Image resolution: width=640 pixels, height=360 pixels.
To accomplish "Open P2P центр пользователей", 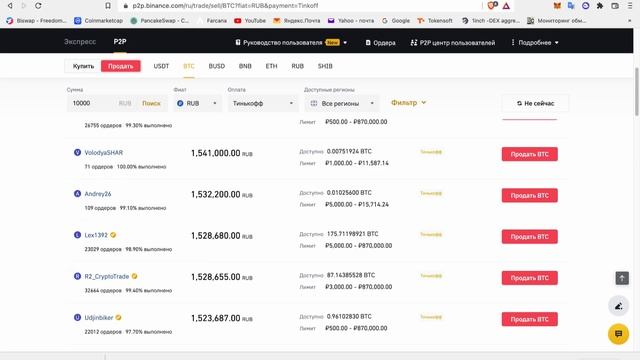I will click(x=453, y=42).
